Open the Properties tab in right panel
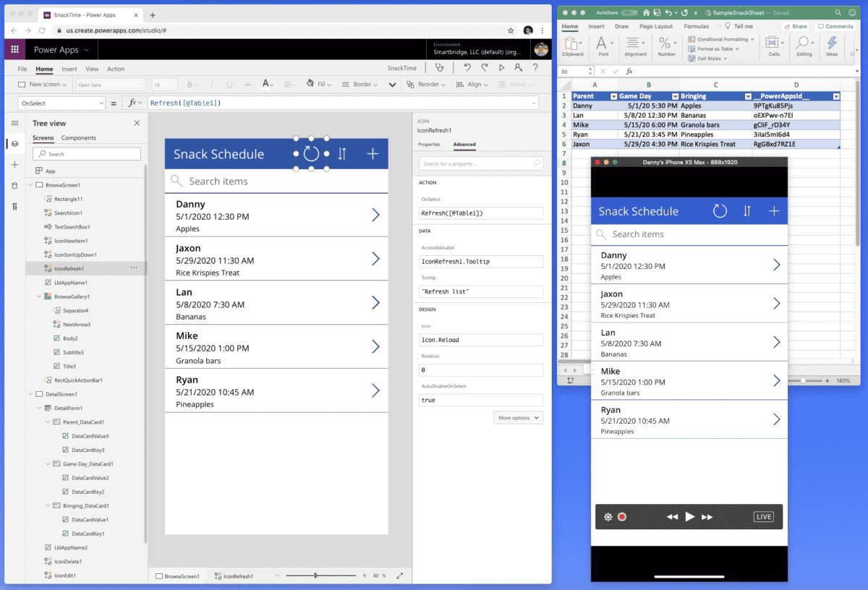This screenshot has width=868, height=590. click(429, 145)
